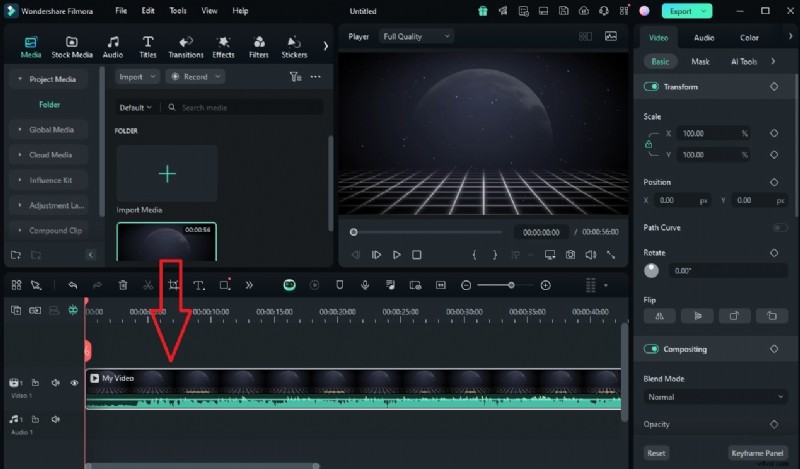Click the timeline zoom slider handle
The height and width of the screenshot is (469, 800).
pyautogui.click(x=511, y=285)
